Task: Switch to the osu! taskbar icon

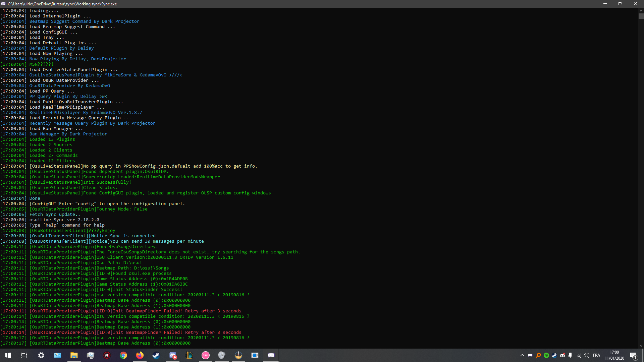Action: pyautogui.click(x=206, y=355)
